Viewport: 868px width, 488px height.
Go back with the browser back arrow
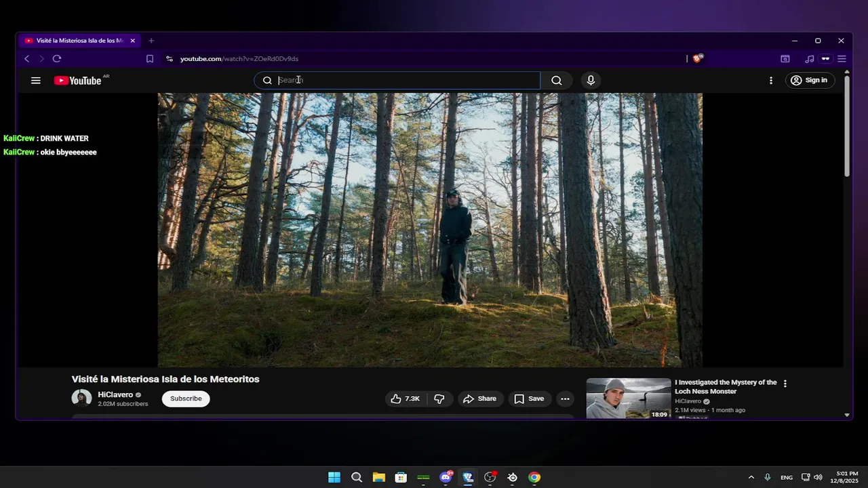click(x=26, y=59)
